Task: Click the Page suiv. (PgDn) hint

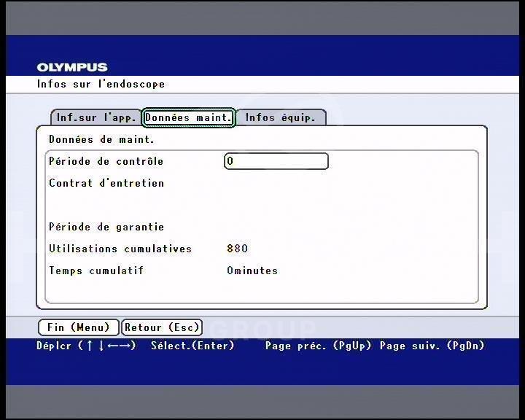Action: (x=432, y=346)
